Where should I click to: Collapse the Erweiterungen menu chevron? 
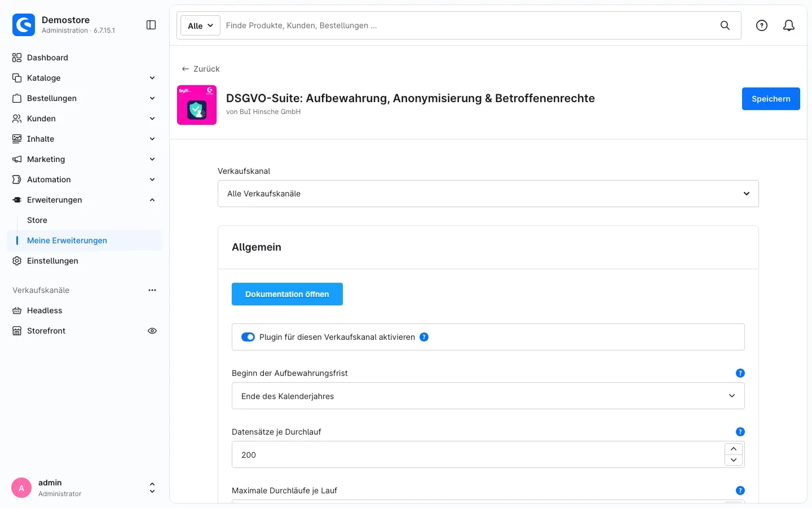152,200
